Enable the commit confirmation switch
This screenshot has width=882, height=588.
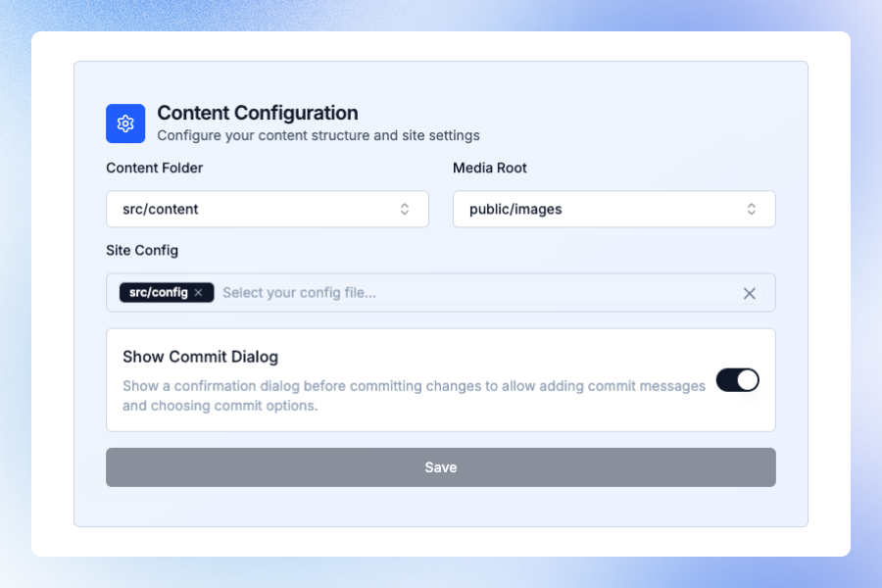coord(738,379)
